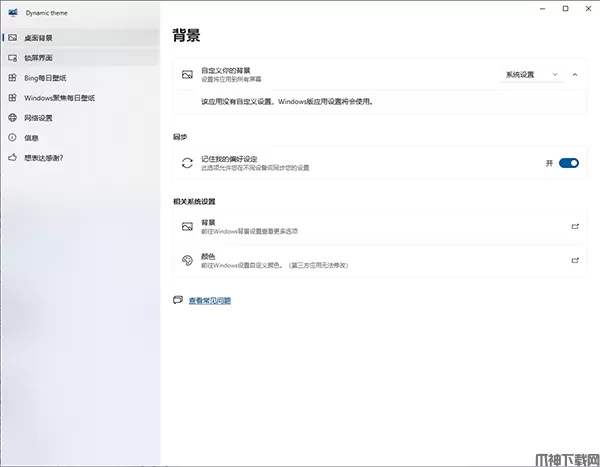Close the Dynamic theme window
Screen dimensions: 600x467
[589, 8]
